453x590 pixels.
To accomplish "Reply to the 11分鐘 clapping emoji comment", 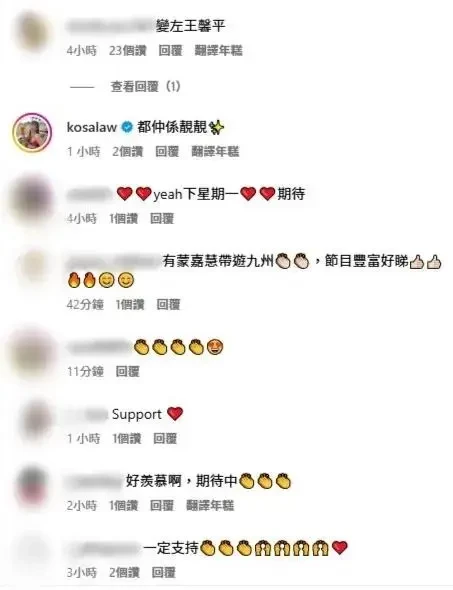I will point(128,372).
